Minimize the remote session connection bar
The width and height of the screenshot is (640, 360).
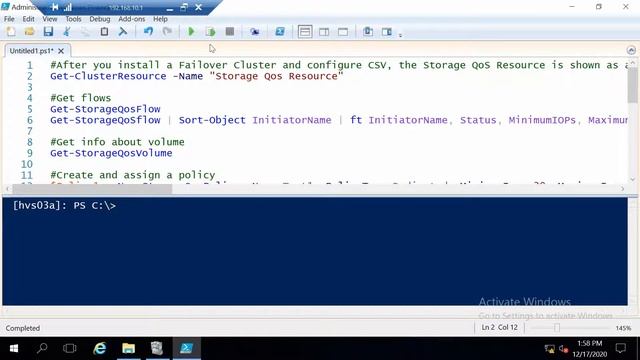click(x=170, y=8)
